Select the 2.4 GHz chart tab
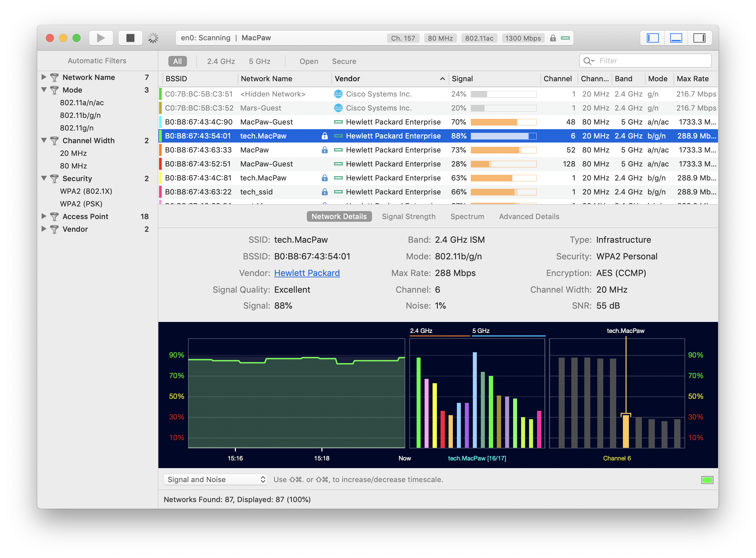The image size is (756, 558). click(x=421, y=331)
